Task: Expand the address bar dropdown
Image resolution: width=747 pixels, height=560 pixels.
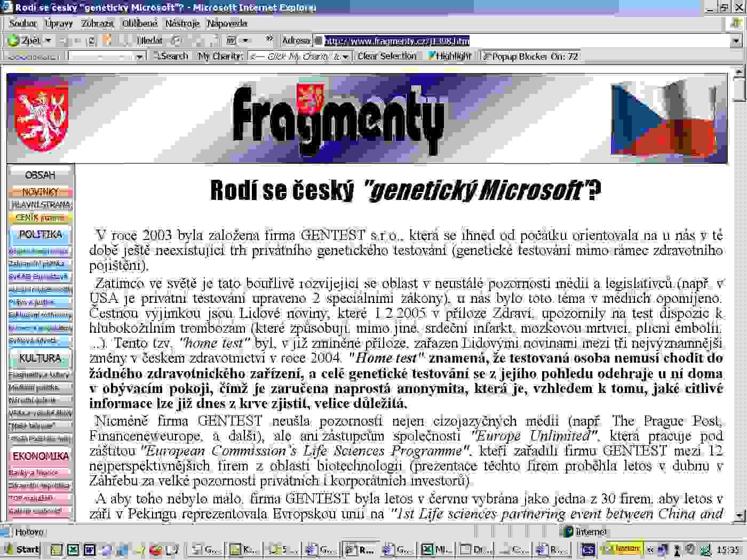Action: tap(736, 41)
